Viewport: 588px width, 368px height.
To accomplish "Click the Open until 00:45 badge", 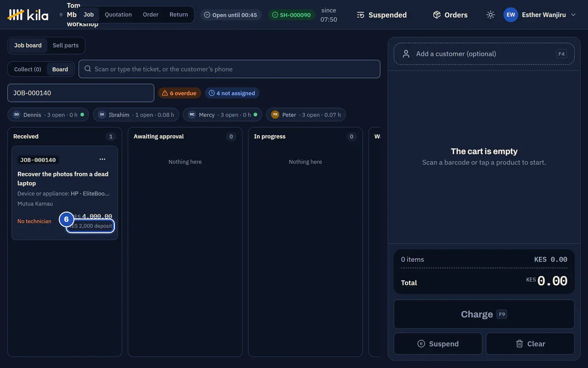I will pos(231,15).
